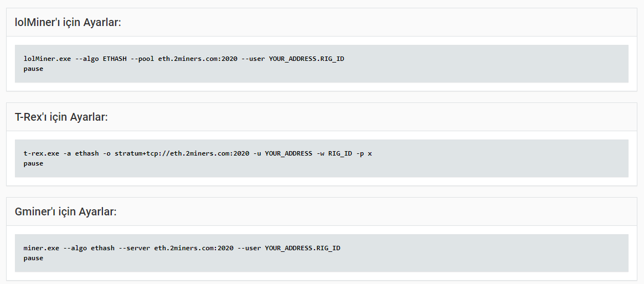Click the "lolMiner'ı için Ayarlar:" heading
Screen dimensions: 644x284
point(68,22)
